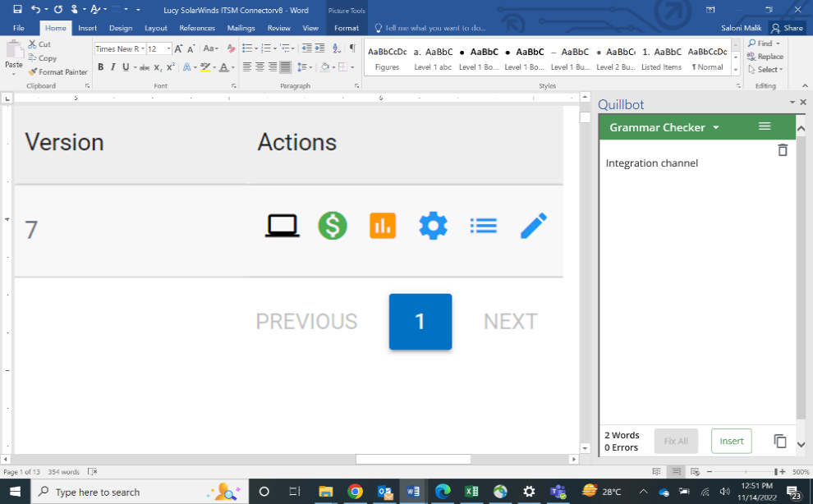
Task: Cut the selection from the Clipboard group
Action: [39, 44]
